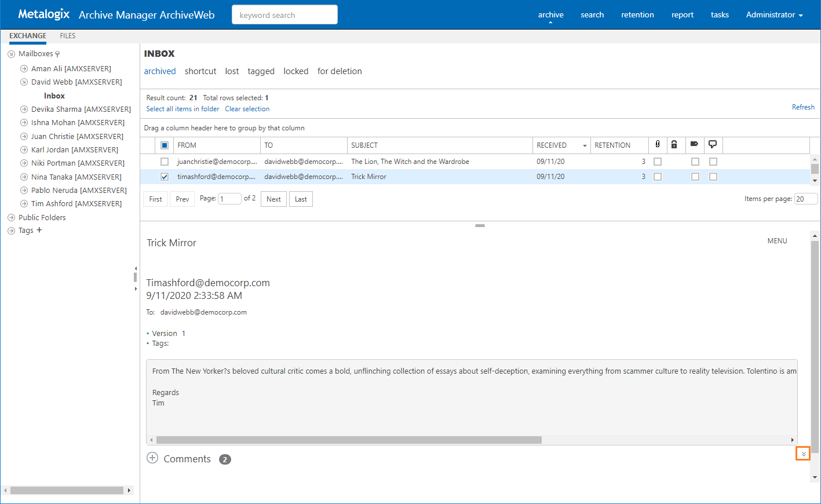Expand the Public Folders tree node
Screen dimensions: 821x504
tap(11, 218)
